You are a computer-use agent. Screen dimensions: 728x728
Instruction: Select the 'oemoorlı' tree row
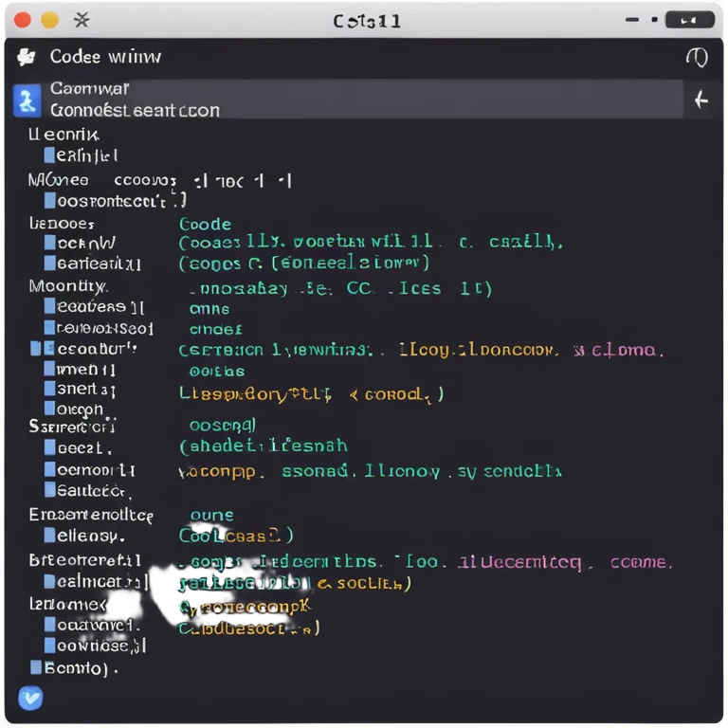click(x=90, y=470)
